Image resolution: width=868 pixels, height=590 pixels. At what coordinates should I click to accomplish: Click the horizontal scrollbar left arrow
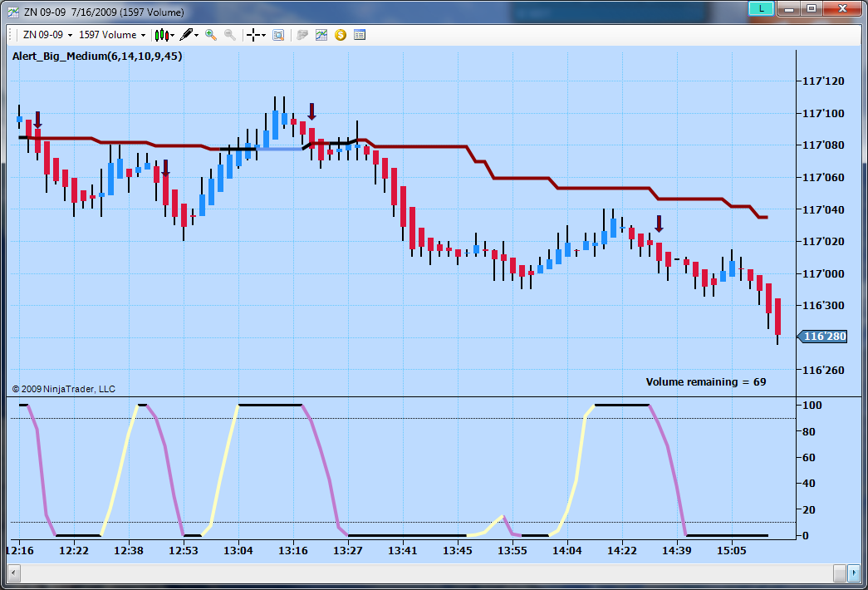(14, 573)
